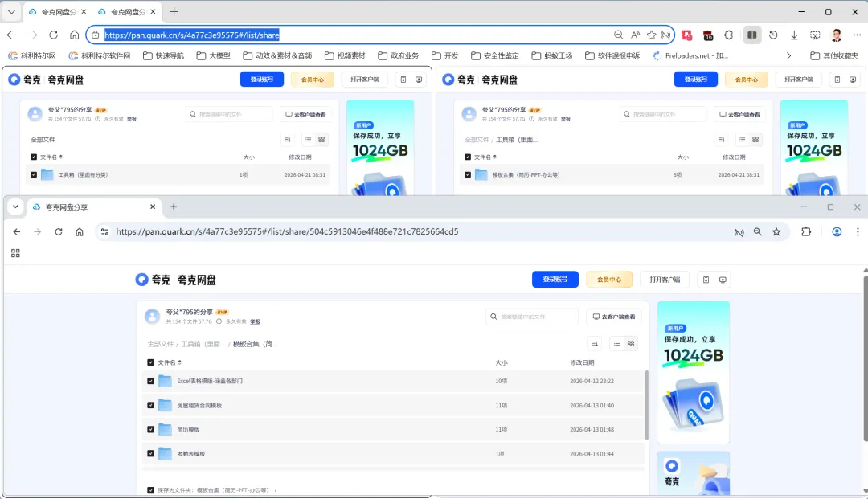
Task: Open 其他收藏夹 bookmarks folder
Action: pyautogui.click(x=834, y=56)
